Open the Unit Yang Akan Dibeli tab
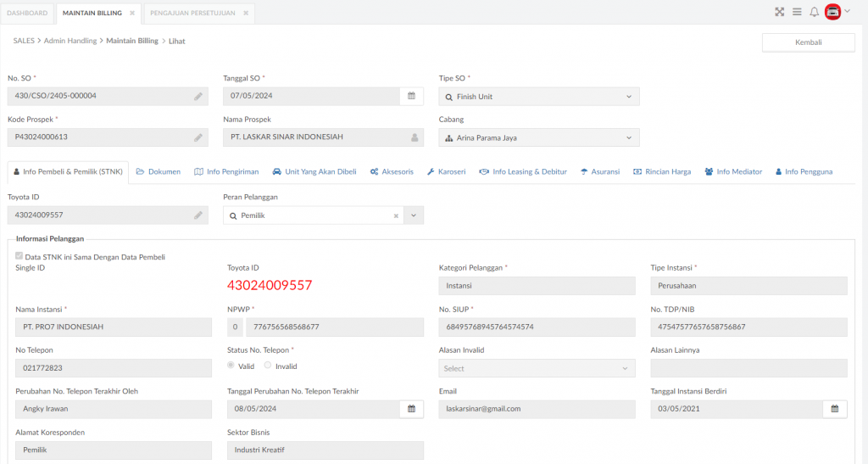Image resolution: width=868 pixels, height=464 pixels. (314, 171)
